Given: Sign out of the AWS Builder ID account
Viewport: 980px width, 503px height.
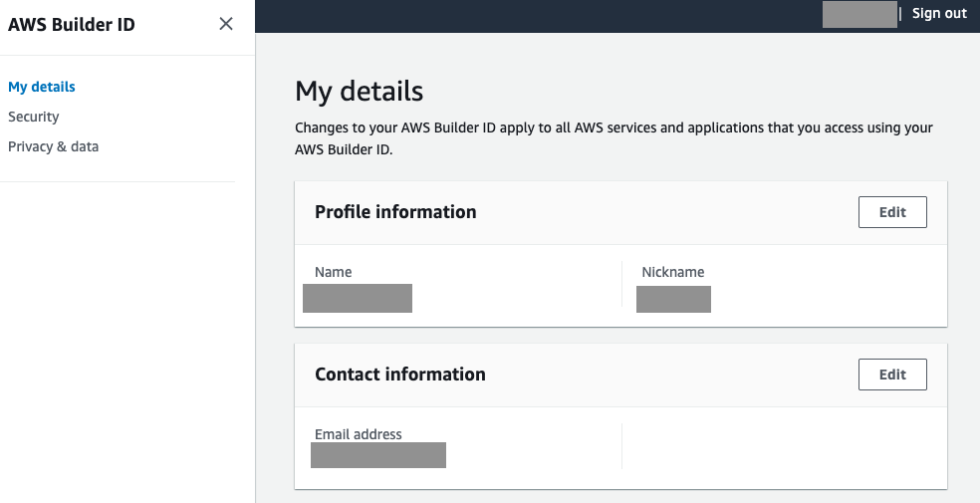Looking at the screenshot, I should point(939,14).
